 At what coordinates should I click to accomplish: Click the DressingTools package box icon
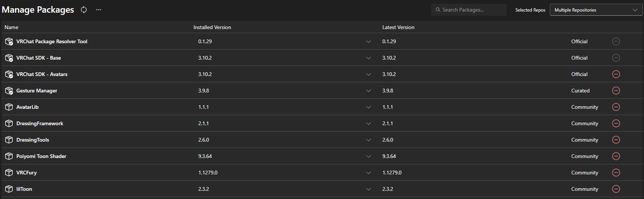[x=9, y=140]
